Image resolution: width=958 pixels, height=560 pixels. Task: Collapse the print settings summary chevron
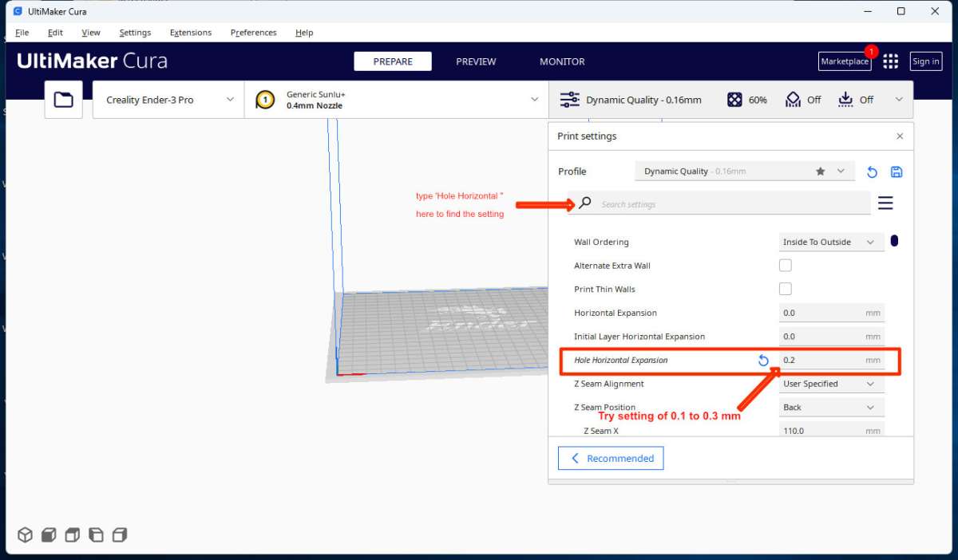coord(899,100)
